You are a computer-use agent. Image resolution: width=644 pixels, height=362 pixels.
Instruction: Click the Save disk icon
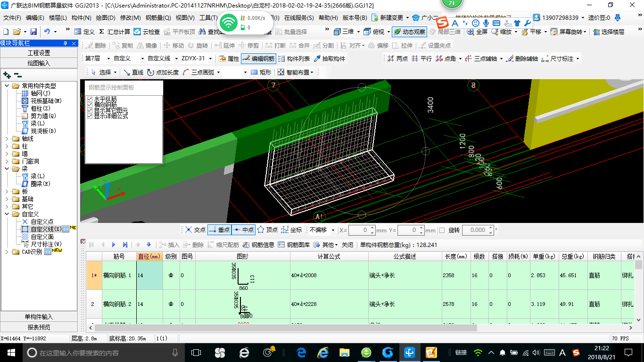33,32
